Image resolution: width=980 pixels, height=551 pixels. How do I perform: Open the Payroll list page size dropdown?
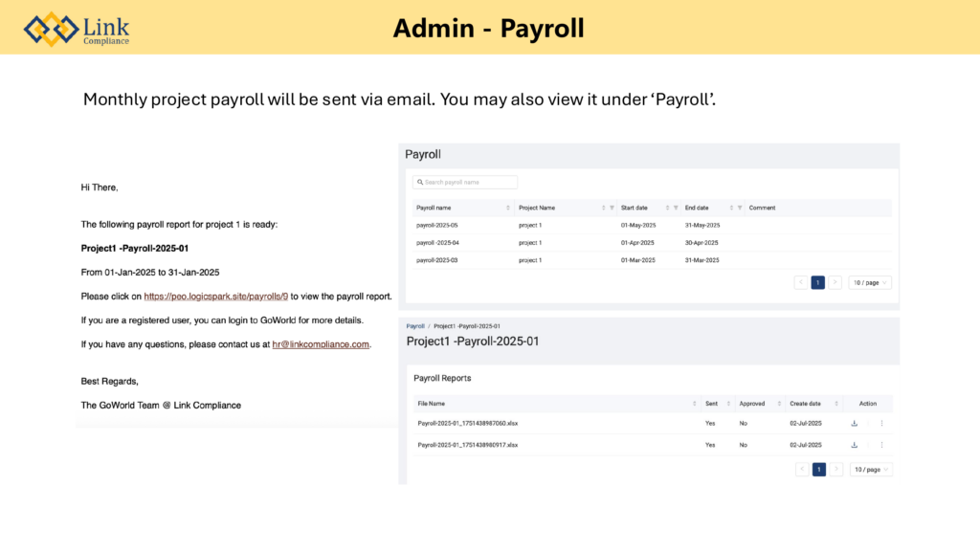pyautogui.click(x=869, y=282)
